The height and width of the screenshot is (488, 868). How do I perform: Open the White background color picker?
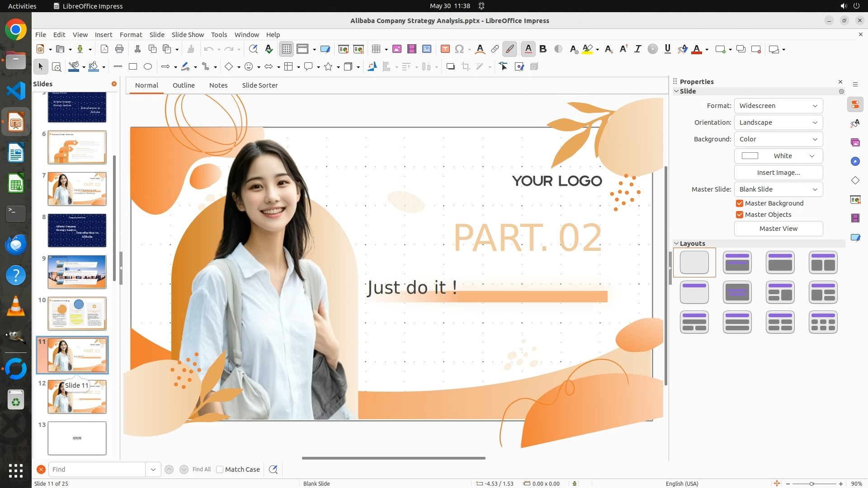pyautogui.click(x=778, y=156)
